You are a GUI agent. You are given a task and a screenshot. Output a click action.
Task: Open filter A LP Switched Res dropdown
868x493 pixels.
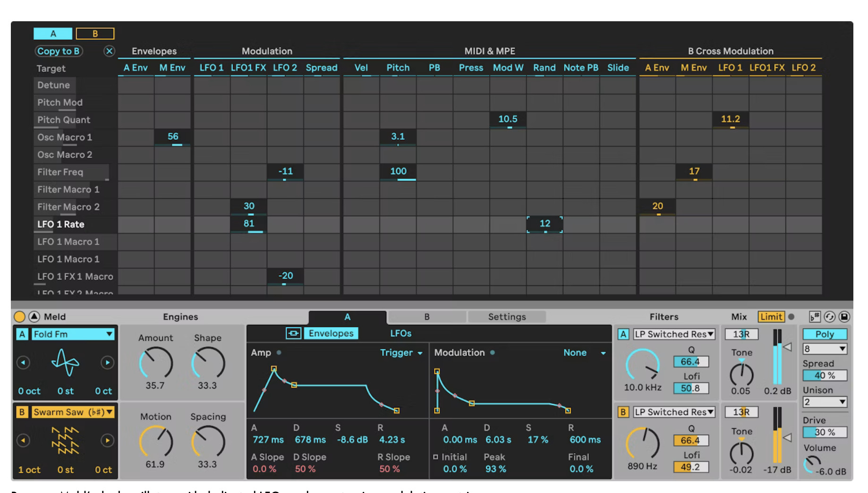[x=674, y=334]
